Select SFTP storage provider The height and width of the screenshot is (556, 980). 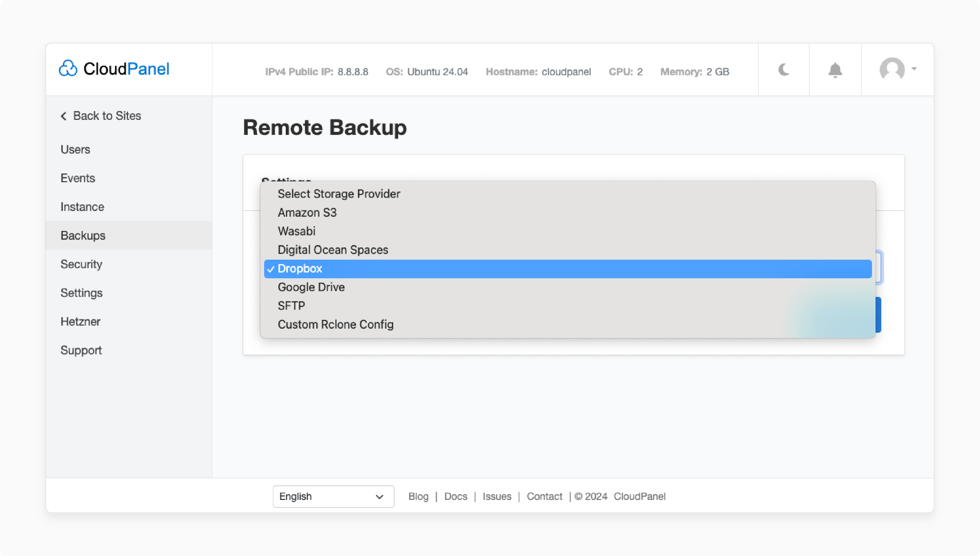pos(568,306)
